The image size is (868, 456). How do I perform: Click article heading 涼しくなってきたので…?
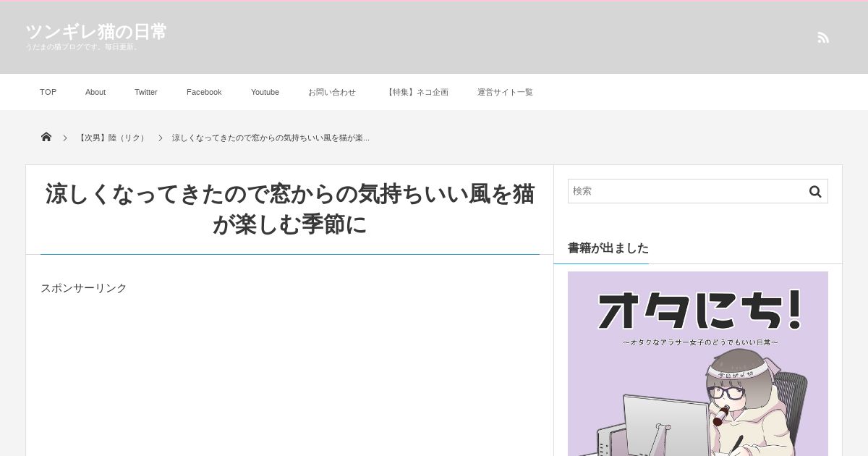[x=290, y=209]
